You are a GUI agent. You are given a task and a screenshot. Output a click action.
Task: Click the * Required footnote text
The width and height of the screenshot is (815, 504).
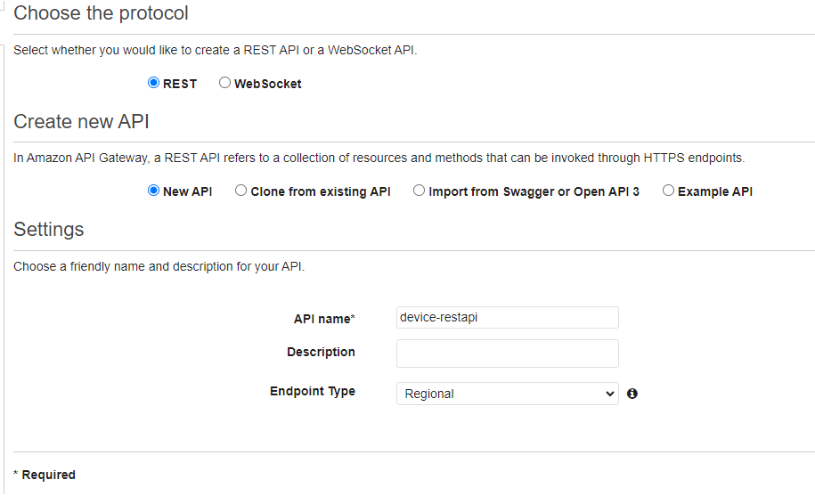(45, 475)
